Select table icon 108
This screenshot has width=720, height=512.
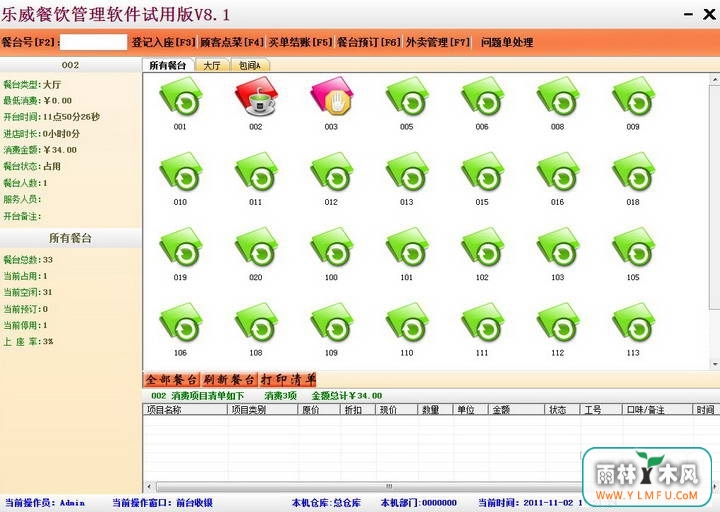pyautogui.click(x=256, y=323)
